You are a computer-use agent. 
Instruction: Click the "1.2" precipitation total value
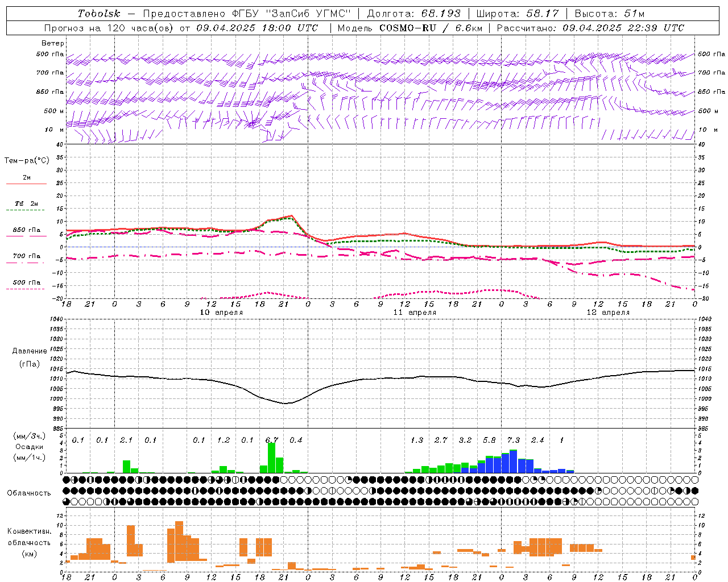[224, 440]
